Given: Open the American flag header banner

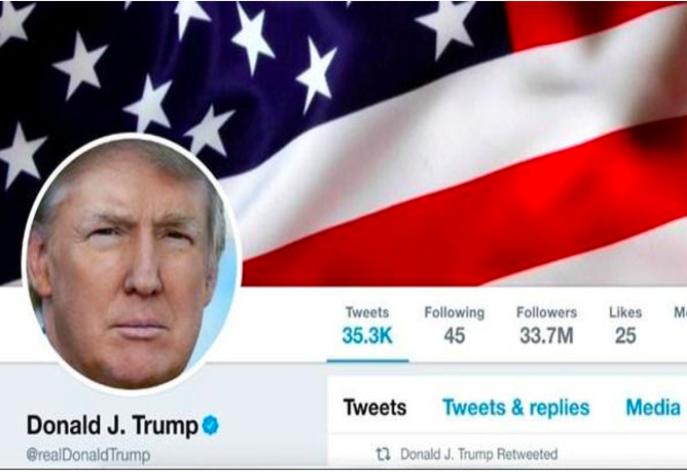Looking at the screenshot, I should [x=344, y=143].
